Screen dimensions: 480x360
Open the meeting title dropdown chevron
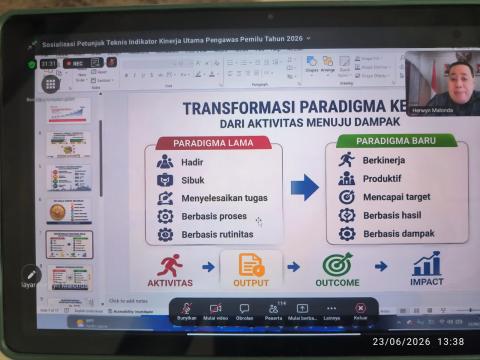coord(308,39)
